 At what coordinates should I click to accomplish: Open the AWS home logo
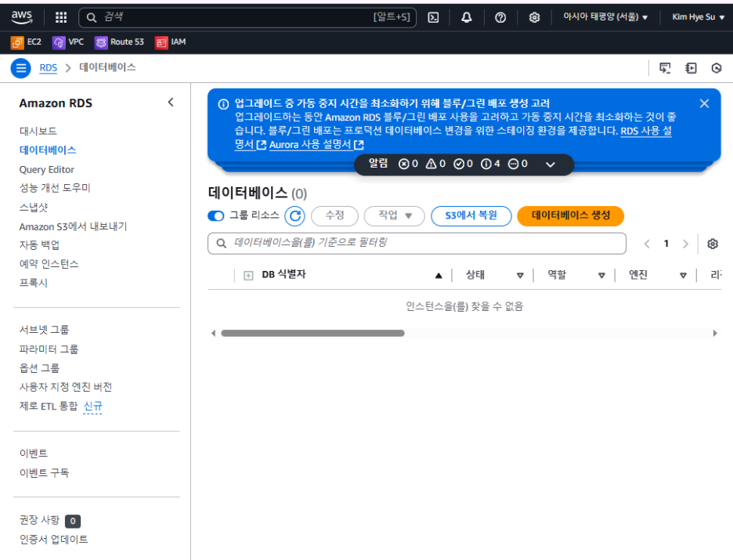click(22, 17)
